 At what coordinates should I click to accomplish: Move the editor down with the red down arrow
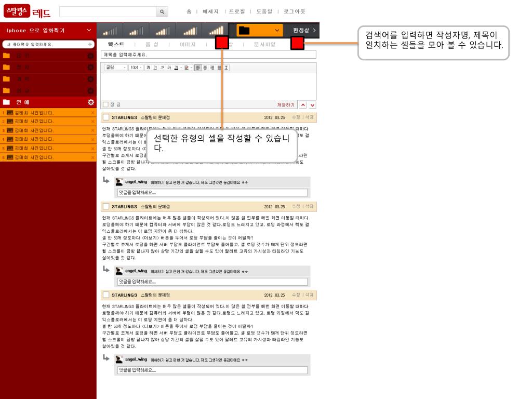[312, 105]
